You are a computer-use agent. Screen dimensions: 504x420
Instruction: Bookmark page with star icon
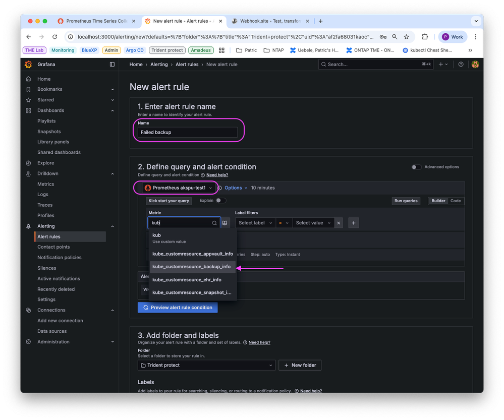[x=407, y=37]
